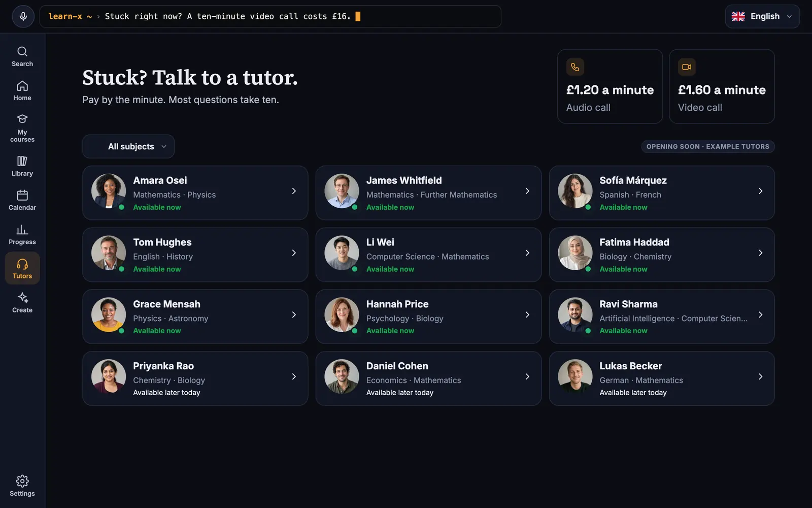Screen dimensions: 812x508
Task: Open Search from the sidebar
Action: 22,56
